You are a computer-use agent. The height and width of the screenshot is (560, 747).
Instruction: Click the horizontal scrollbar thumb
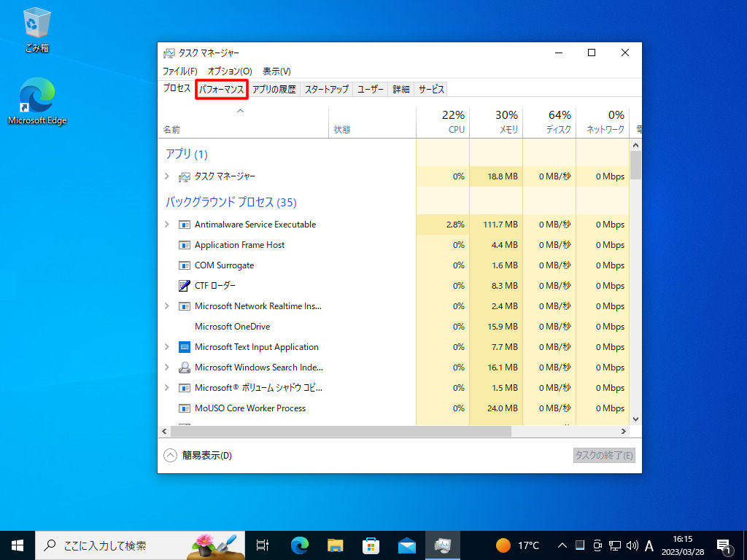[341, 432]
